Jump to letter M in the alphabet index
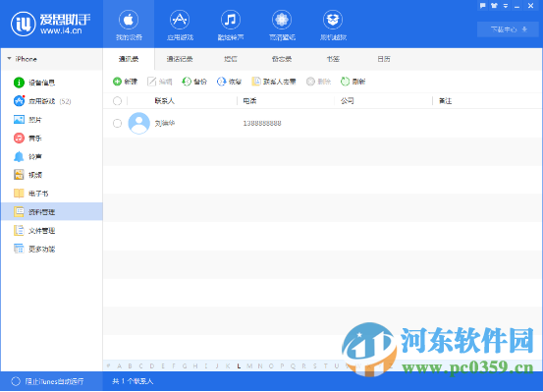This screenshot has height=392, width=543. click(249, 366)
